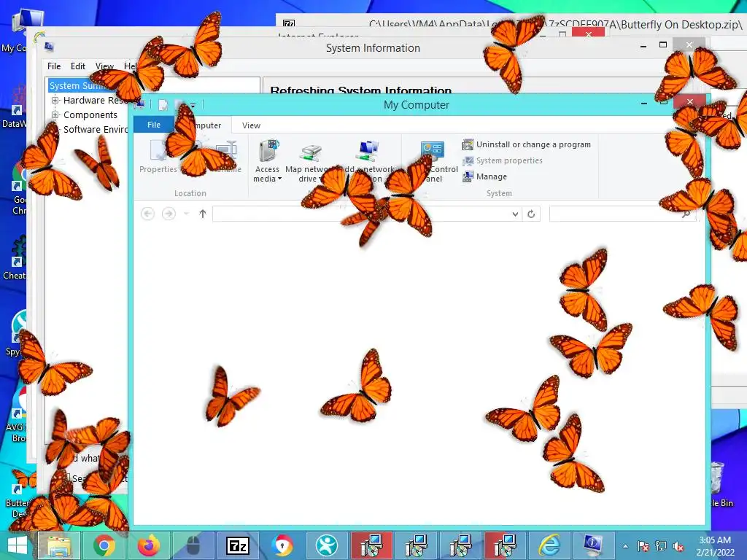
Task: Click the search magnifier icon
Action: [x=686, y=214]
